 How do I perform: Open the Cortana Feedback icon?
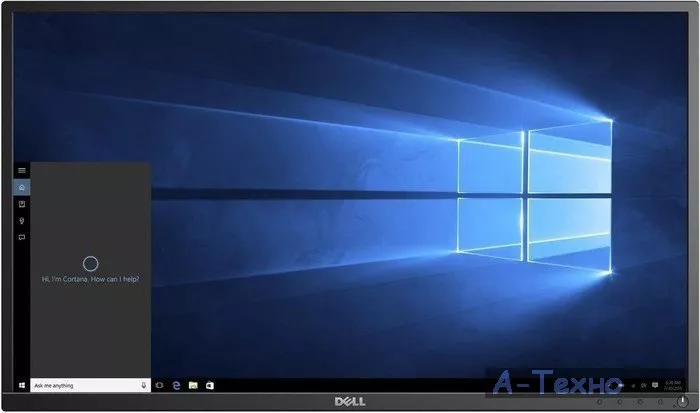(x=22, y=237)
